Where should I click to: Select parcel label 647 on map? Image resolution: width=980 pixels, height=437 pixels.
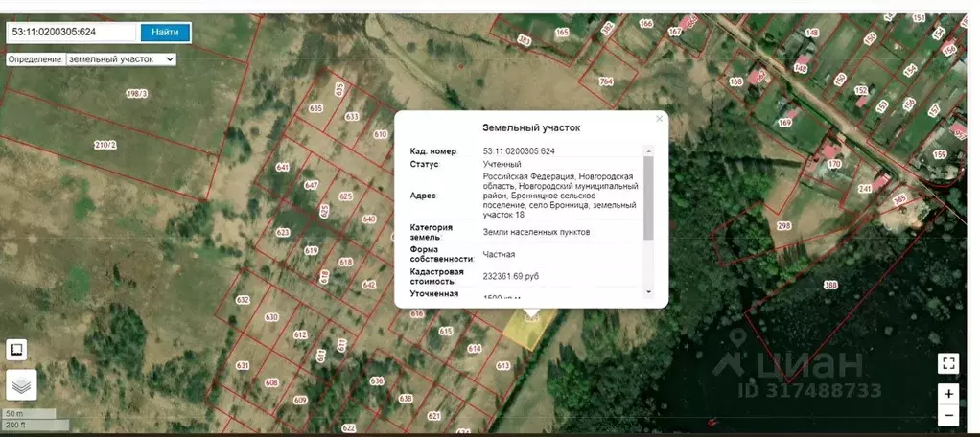(311, 185)
